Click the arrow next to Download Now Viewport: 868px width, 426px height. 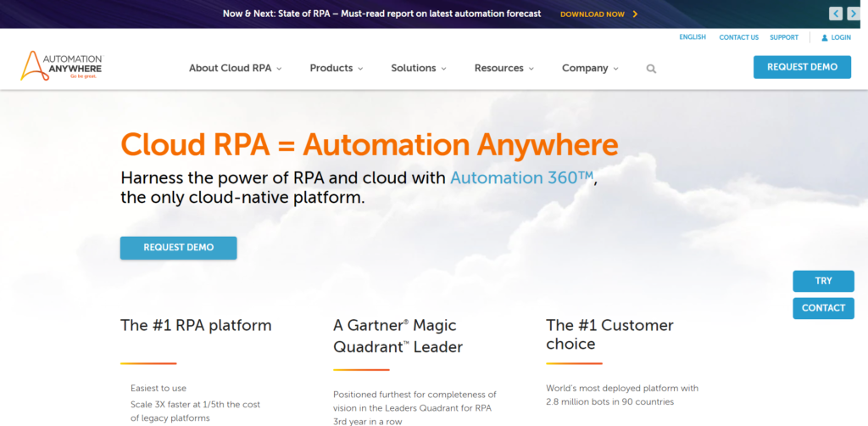tap(635, 14)
